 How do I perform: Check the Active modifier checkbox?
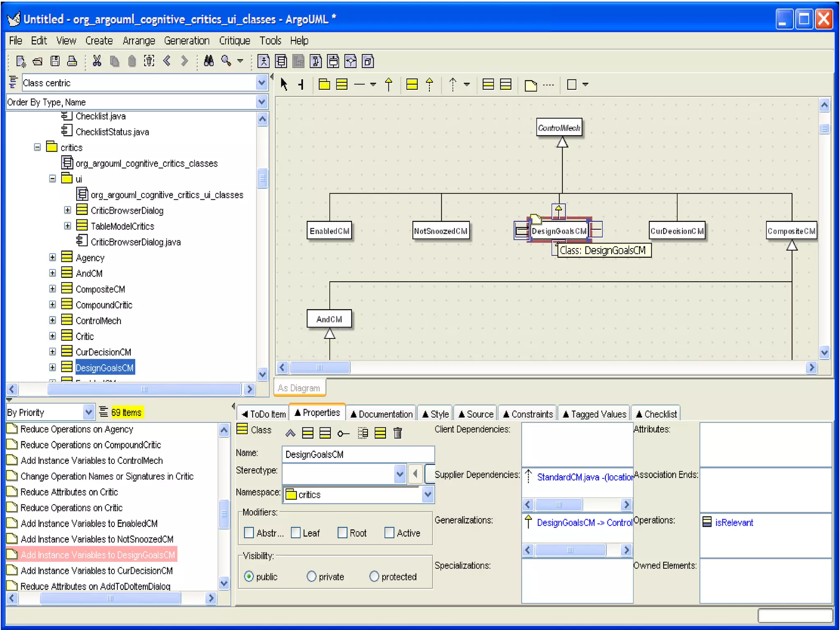coord(389,533)
